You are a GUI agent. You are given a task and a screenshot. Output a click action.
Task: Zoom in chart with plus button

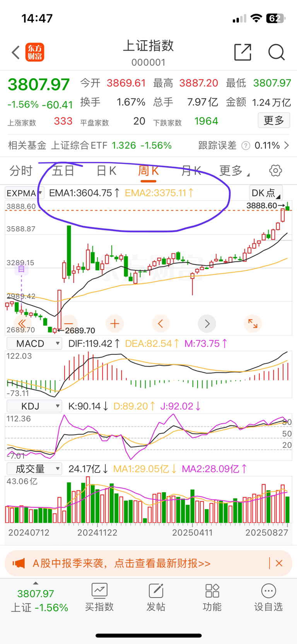point(114,323)
